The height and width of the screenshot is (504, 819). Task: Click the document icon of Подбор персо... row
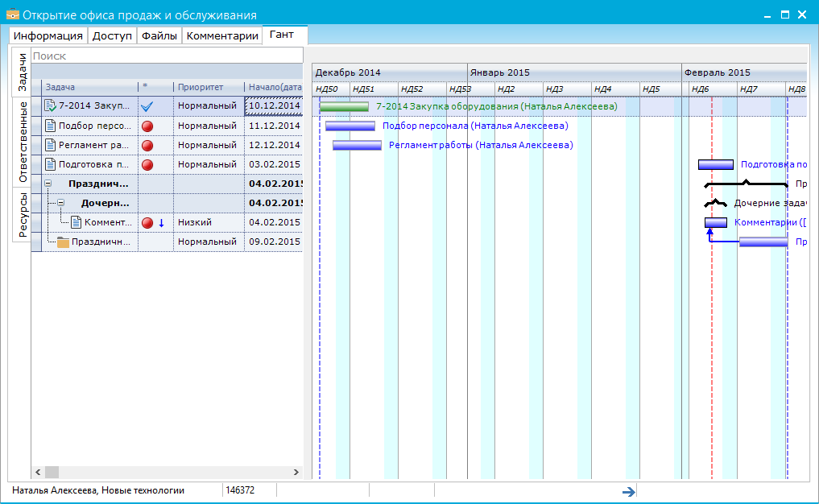point(50,126)
